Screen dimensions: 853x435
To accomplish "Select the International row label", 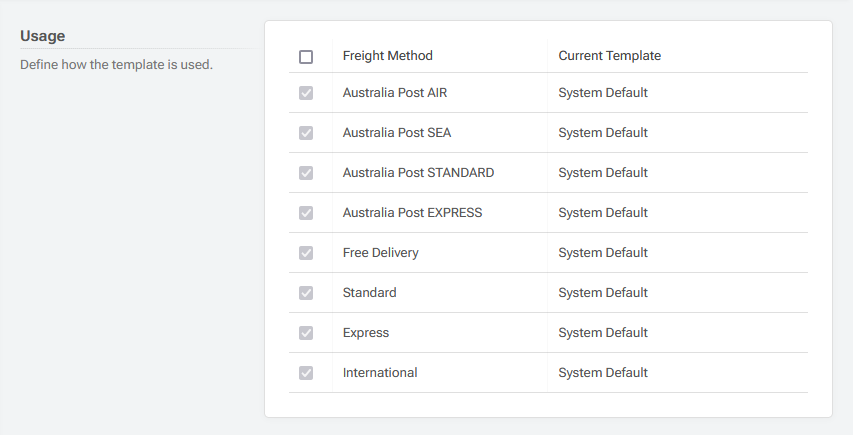I will pos(380,372).
